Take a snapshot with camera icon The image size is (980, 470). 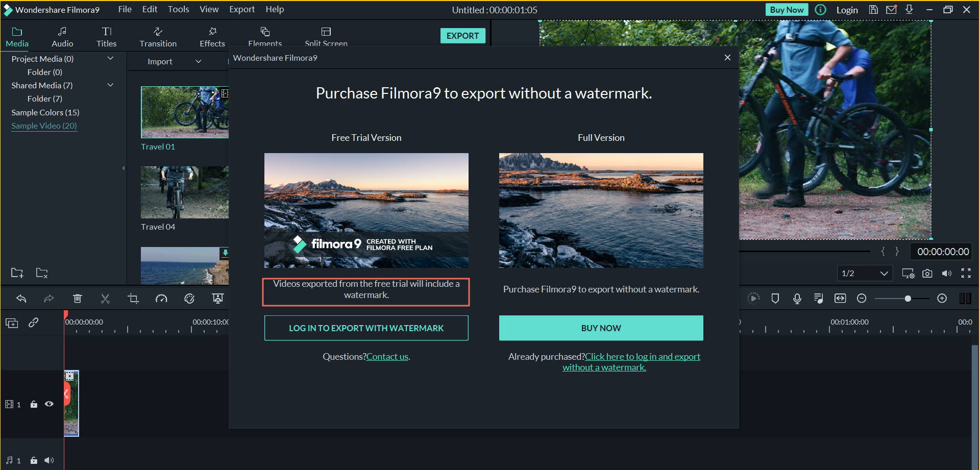click(927, 274)
